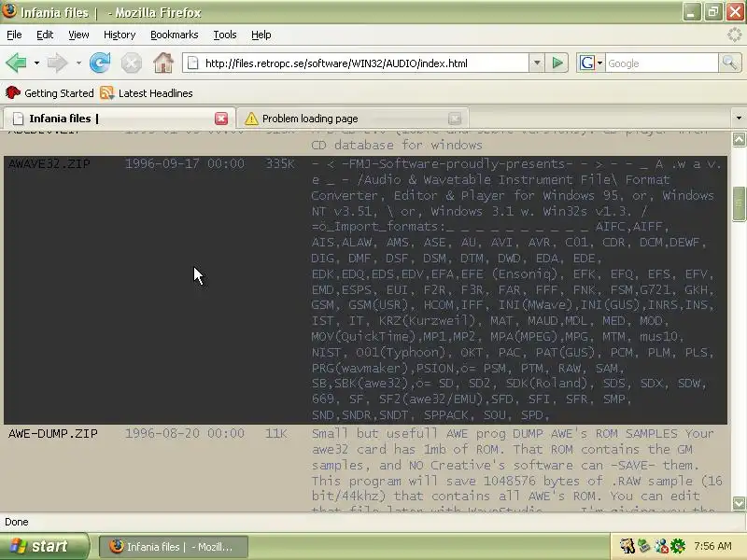The width and height of the screenshot is (747, 560).
Task: Click the second system tray icon
Action: (644, 546)
